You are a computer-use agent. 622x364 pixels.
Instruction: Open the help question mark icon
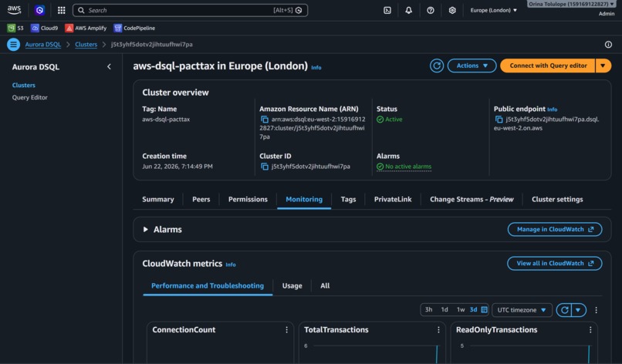point(431,10)
